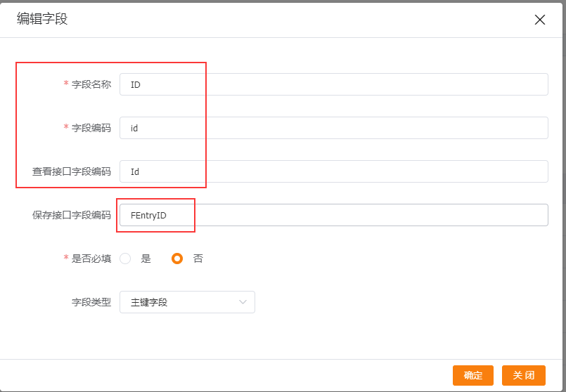Select 是 for 是否必填
Screen dimensions: 566x392
(125, 259)
